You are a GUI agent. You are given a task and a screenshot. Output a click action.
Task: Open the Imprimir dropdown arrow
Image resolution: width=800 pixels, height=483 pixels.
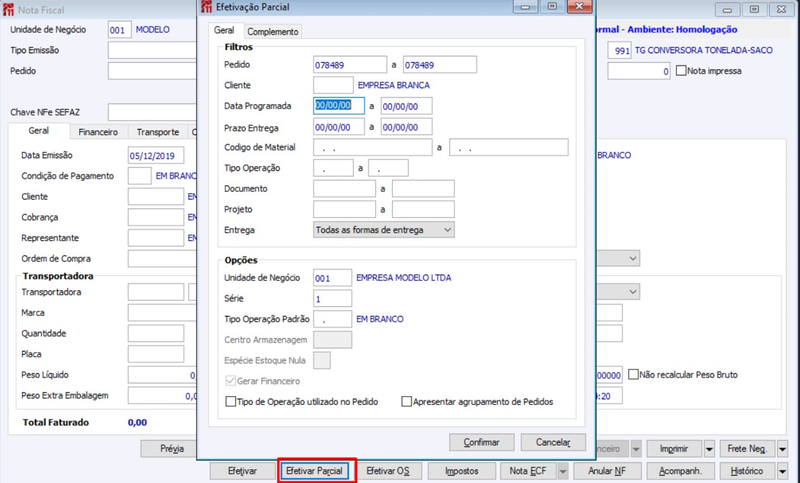(709, 449)
